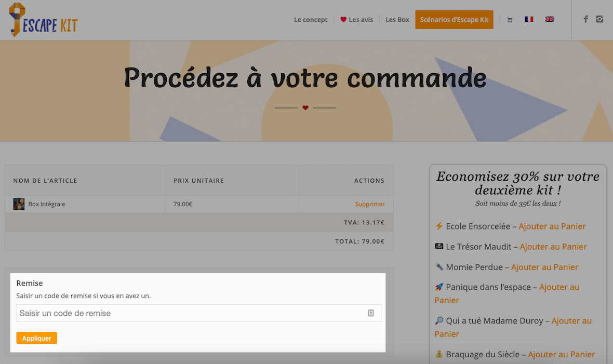Add Le Trésor Maudit to cart
The image size is (613, 364).
pyautogui.click(x=553, y=247)
